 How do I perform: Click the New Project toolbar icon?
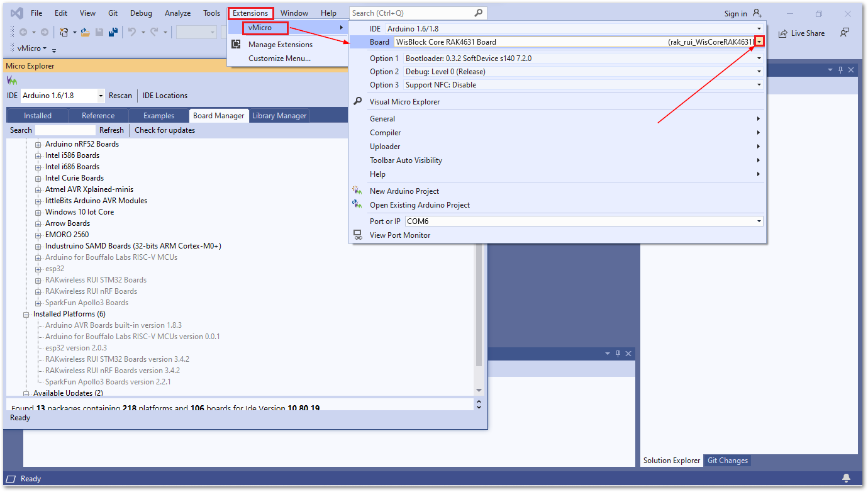[64, 32]
